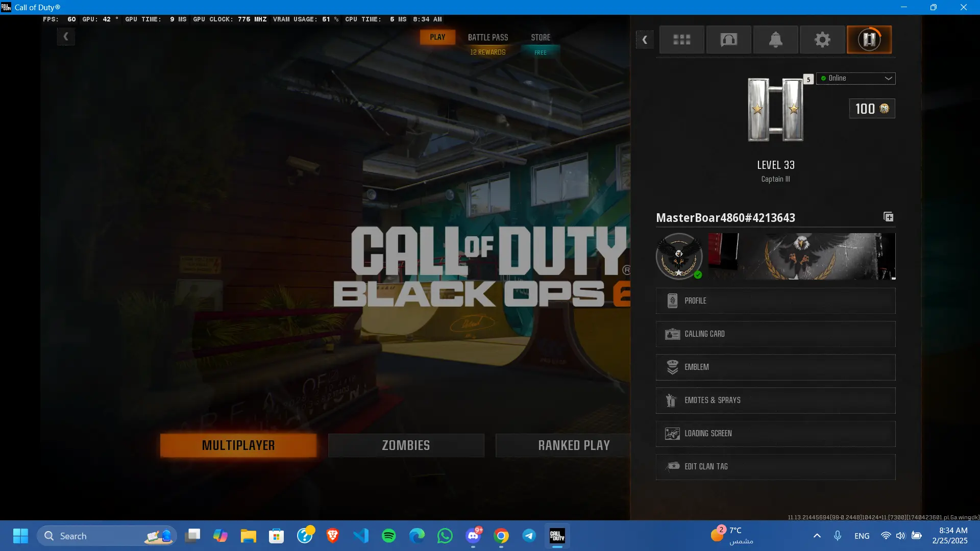This screenshot has height=551, width=980.
Task: Open the headset social channel icon
Action: (728, 39)
